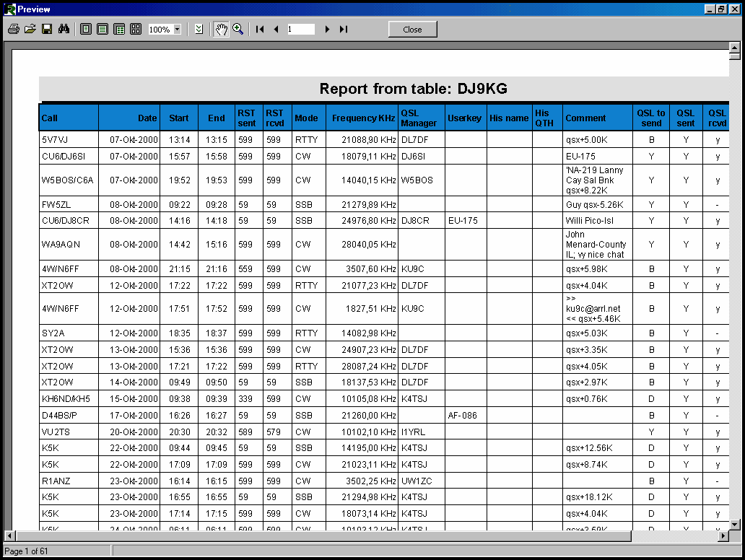The image size is (745, 560).
Task: Click the horizontal scrollbar thumb
Action: click(x=323, y=535)
